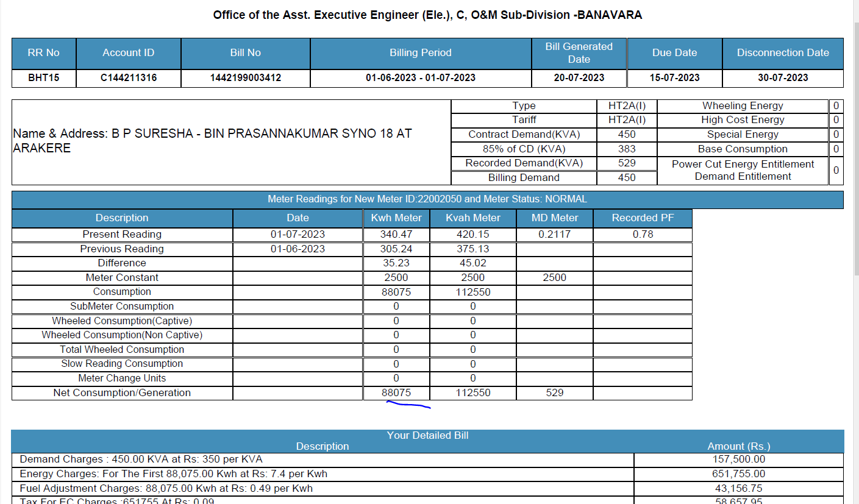
Task: Select the RR No column header
Action: [x=44, y=53]
